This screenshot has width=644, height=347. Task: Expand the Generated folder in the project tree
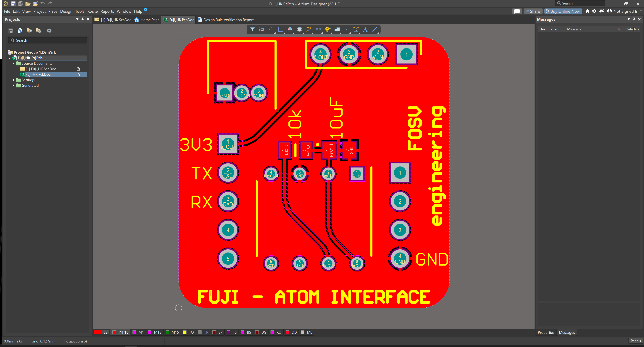(14, 85)
